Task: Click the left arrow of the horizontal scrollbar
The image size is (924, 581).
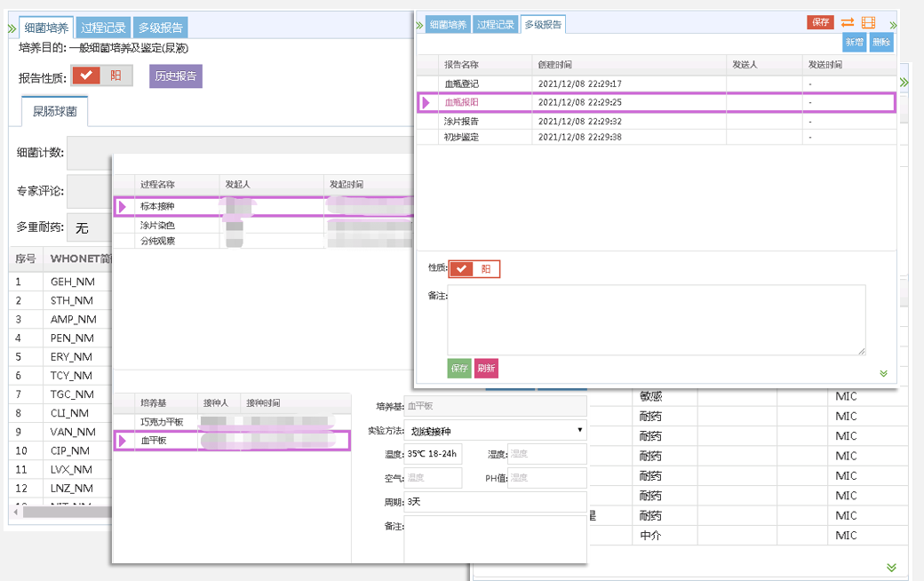Action: tap(15, 512)
